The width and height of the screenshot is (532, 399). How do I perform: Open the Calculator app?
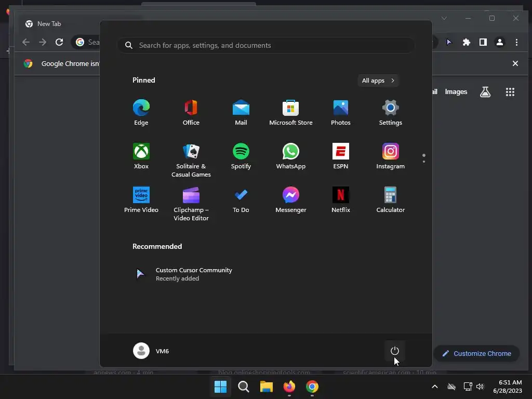[391, 200]
